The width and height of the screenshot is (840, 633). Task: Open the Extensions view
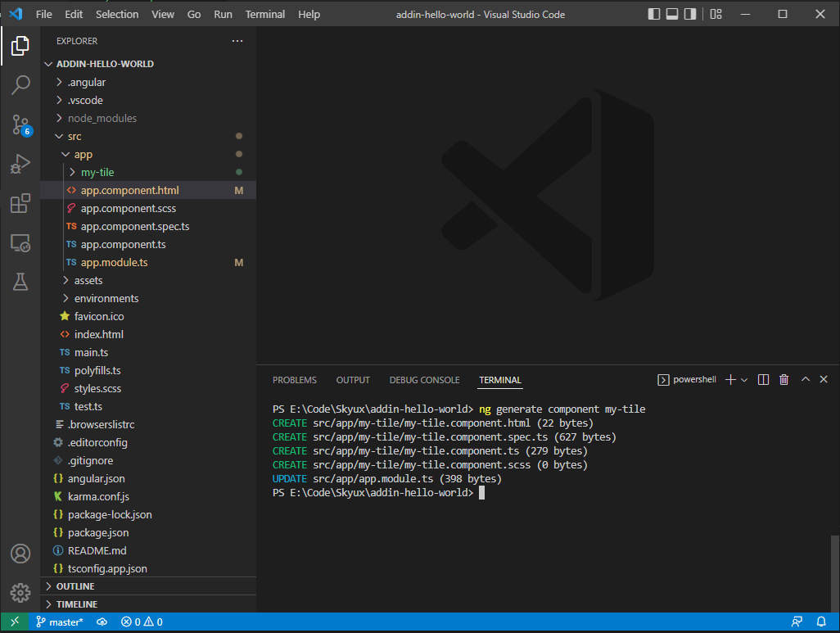pos(20,204)
